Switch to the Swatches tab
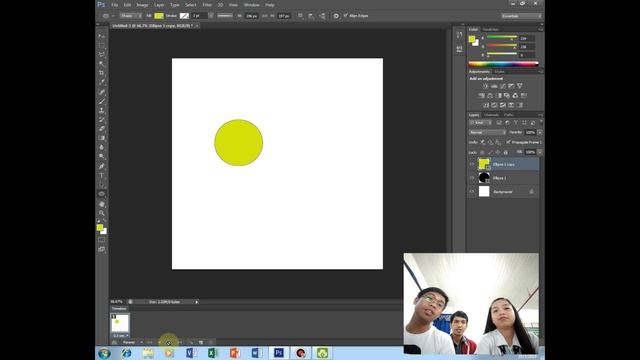Image resolution: width=640 pixels, height=360 pixels. 491,29
